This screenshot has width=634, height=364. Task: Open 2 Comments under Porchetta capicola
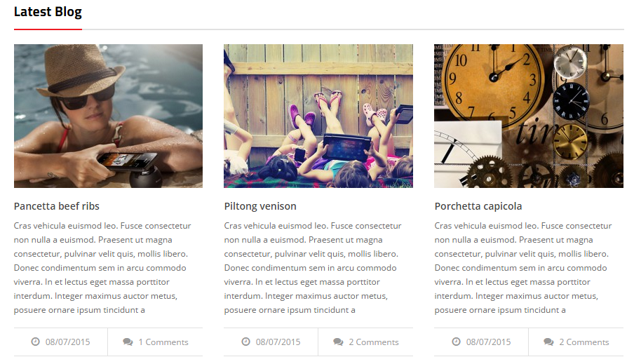pos(584,342)
